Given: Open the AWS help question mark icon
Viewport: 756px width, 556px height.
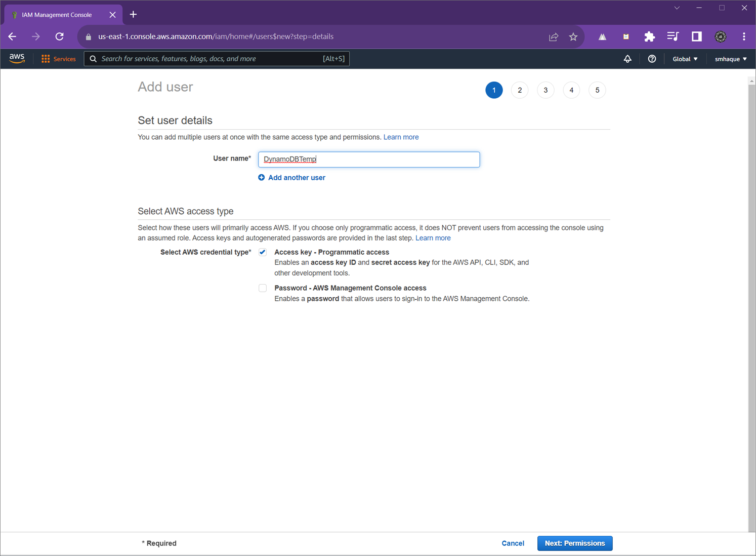Looking at the screenshot, I should tap(652, 59).
